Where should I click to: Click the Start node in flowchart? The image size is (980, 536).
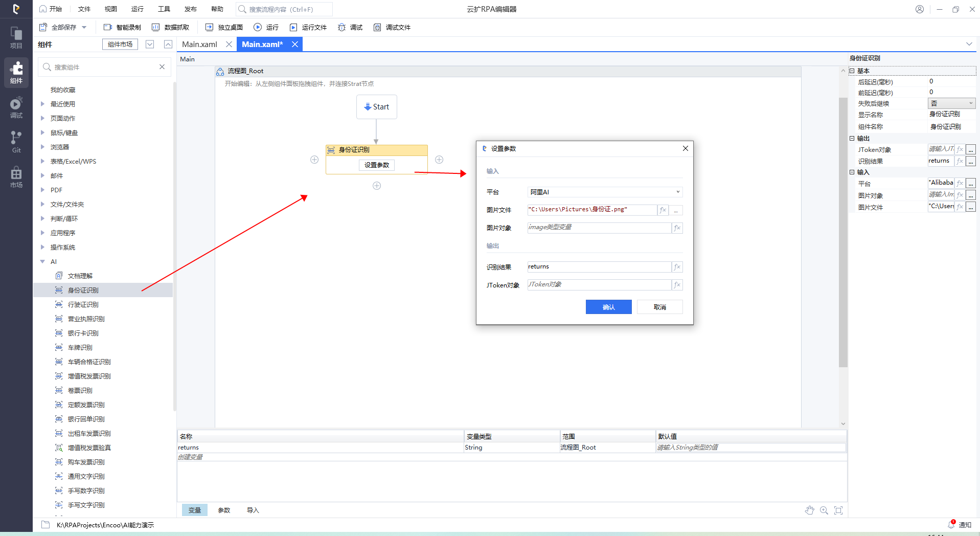(x=377, y=107)
